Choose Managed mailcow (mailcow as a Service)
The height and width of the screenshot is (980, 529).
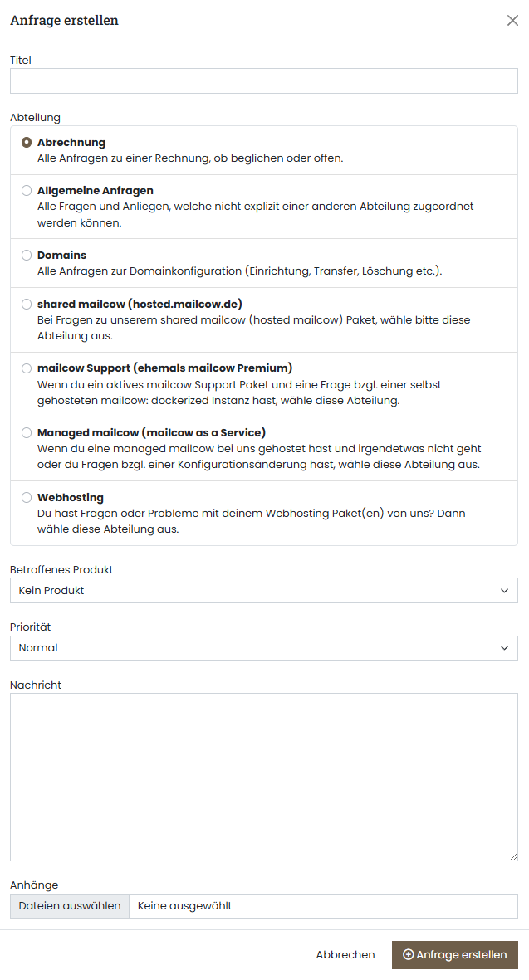26,432
